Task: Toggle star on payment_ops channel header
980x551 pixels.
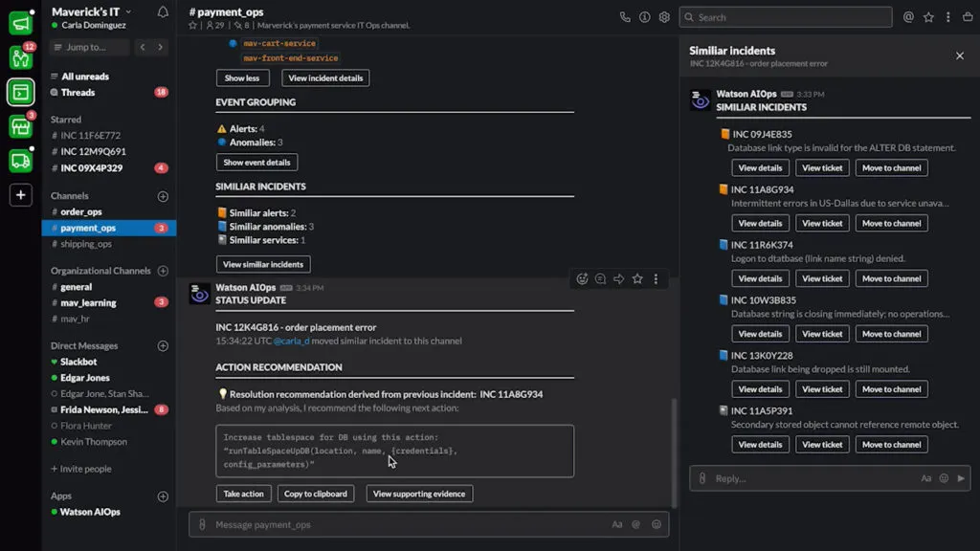Action: pyautogui.click(x=193, y=26)
